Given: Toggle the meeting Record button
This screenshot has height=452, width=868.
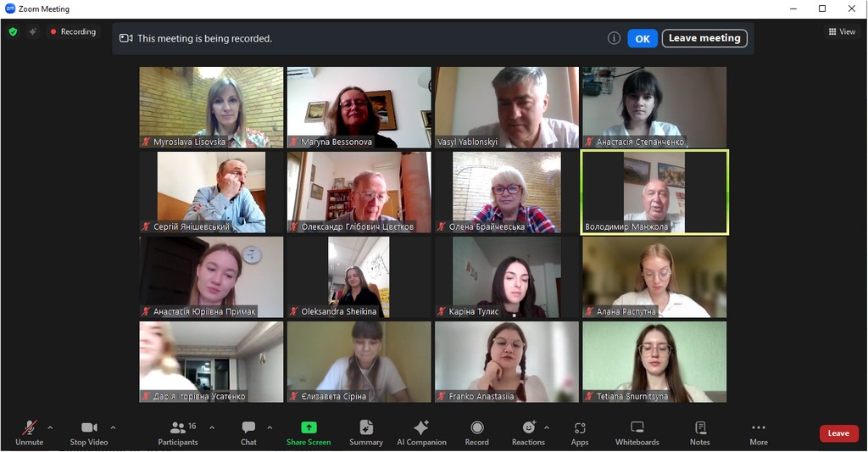Looking at the screenshot, I should (476, 432).
